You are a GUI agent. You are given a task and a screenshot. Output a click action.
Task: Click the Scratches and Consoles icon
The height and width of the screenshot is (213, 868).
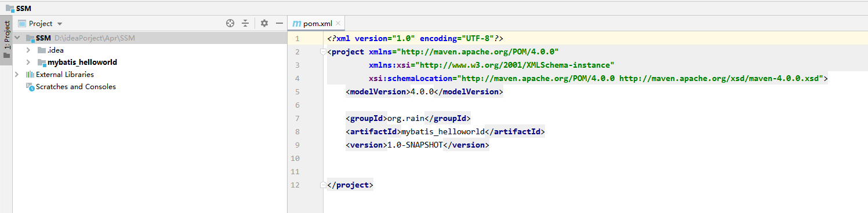click(30, 86)
